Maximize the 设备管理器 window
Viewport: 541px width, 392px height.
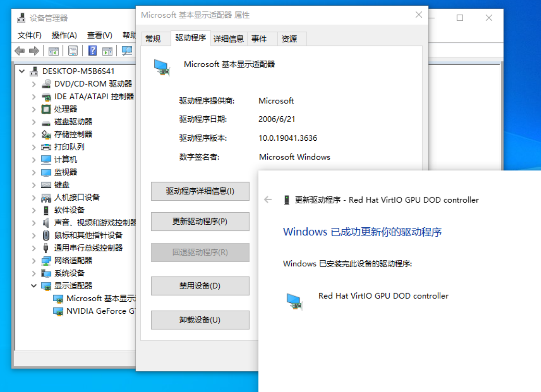pyautogui.click(x=460, y=18)
